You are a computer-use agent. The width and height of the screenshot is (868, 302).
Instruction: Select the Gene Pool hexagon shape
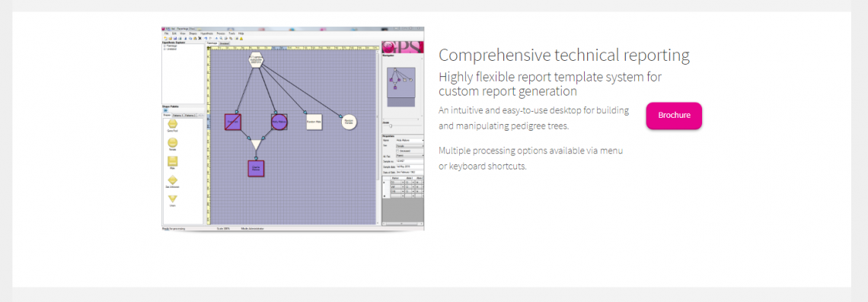173,123
